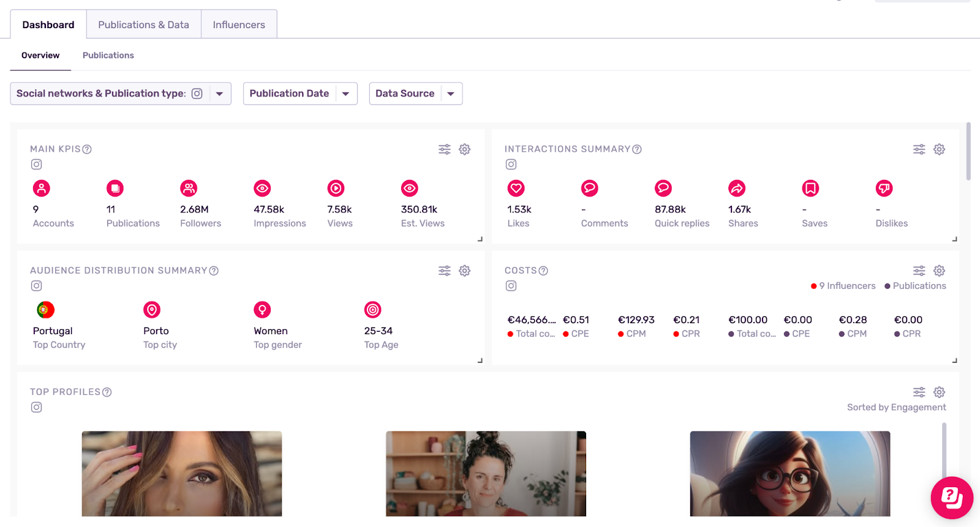Viewport: 980px width, 527px height.
Task: Toggle the Publications legend in Costs
Action: click(915, 286)
